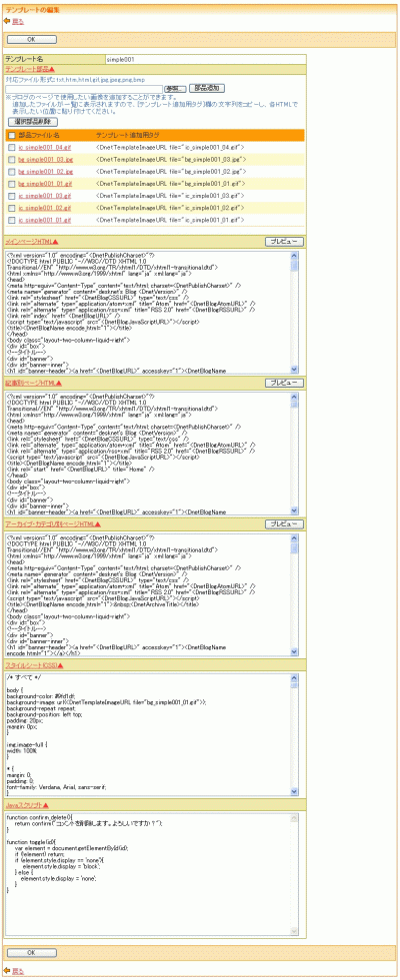Open the bg_simple001_02.jpg file link

pos(46,171)
